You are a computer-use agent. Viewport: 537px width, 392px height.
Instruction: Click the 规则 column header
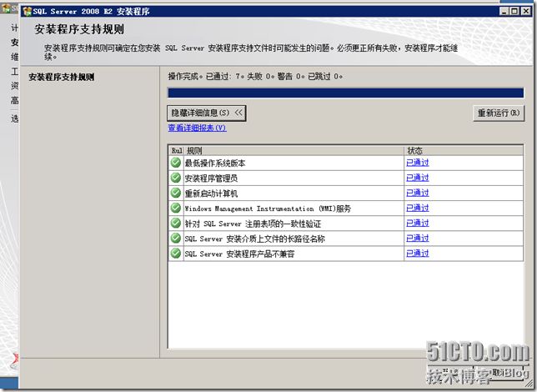[294, 150]
